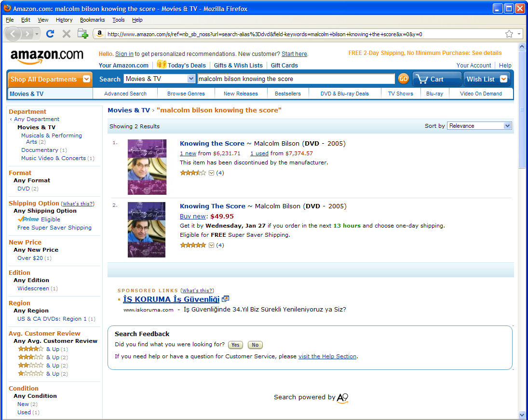This screenshot has height=420, width=528.
Task: Click the Buy new link
Action: coord(192,216)
